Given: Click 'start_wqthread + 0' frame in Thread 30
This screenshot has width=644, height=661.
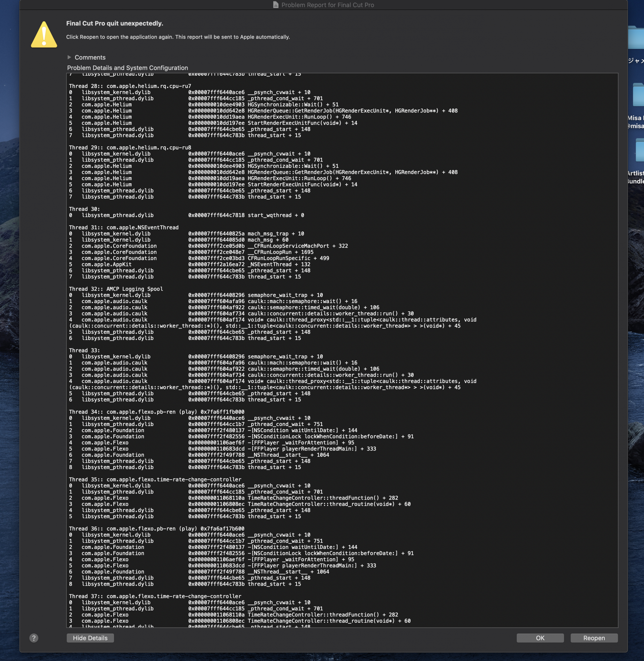Looking at the screenshot, I should click(276, 215).
